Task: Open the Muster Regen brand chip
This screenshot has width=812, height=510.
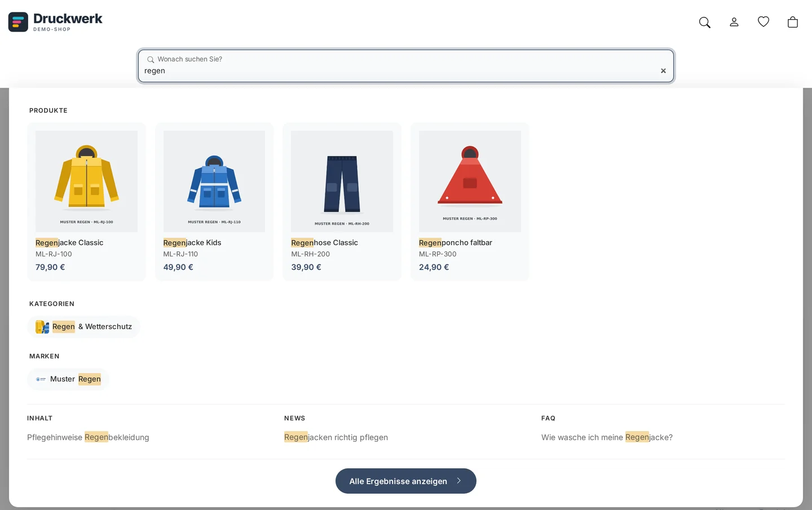Action: pyautogui.click(x=68, y=379)
